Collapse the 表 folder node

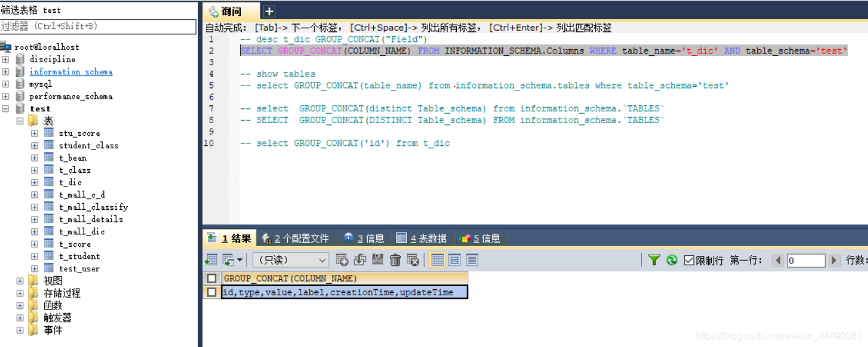(20, 121)
